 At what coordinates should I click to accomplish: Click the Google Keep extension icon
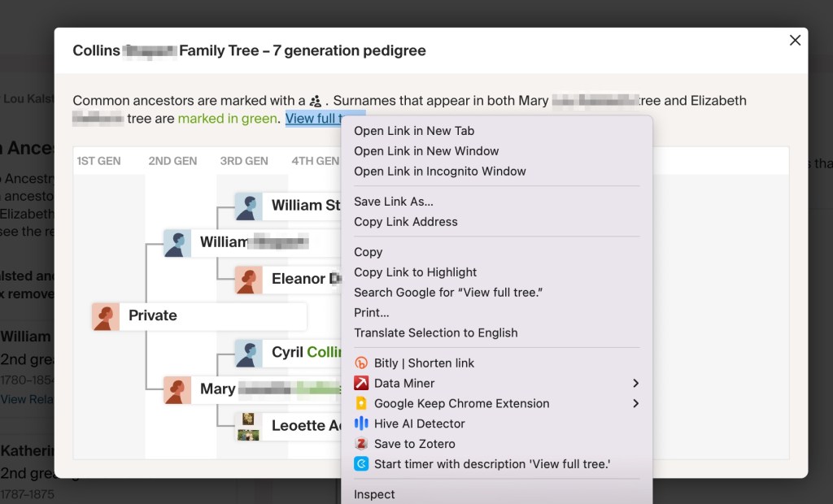(x=361, y=404)
